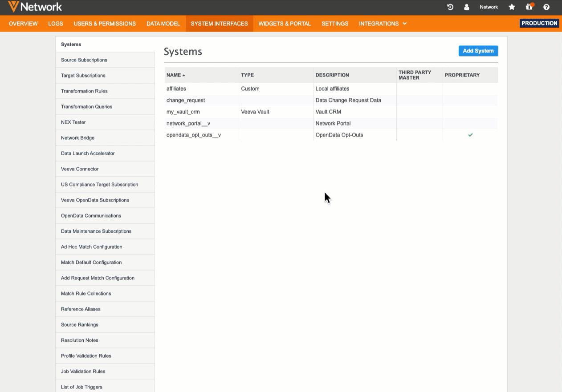Open Veeva OpenData Subscriptions

105,200
